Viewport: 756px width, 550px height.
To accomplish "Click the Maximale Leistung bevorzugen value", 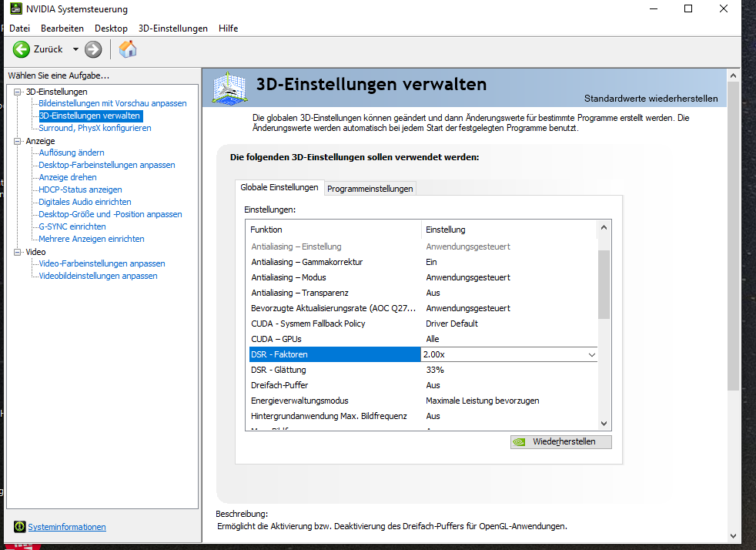I will [483, 401].
